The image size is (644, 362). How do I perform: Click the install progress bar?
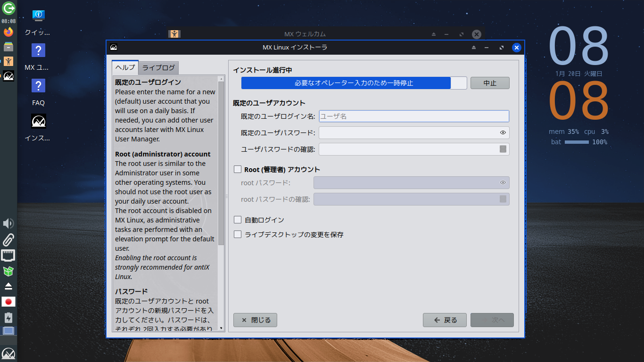click(354, 83)
